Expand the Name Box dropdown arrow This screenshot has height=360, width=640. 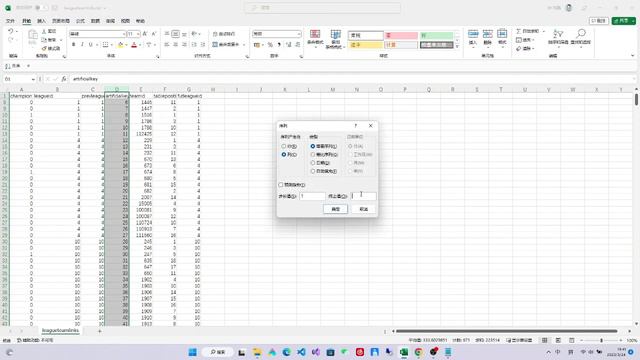33,79
